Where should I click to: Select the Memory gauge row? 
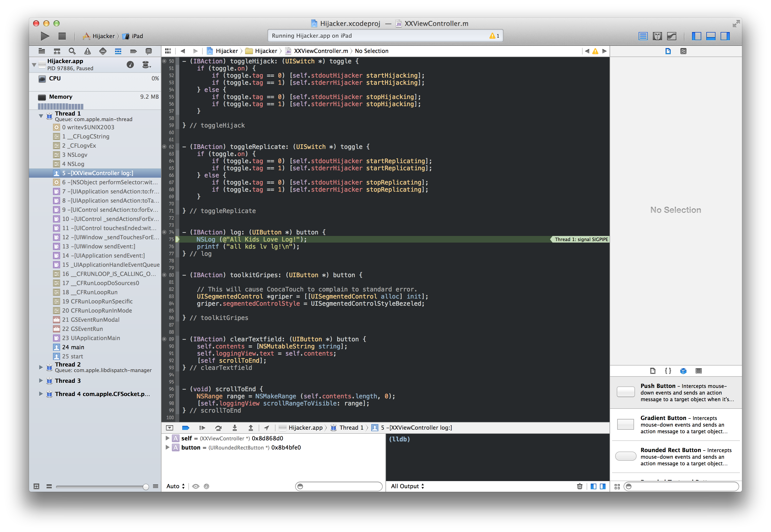click(95, 101)
